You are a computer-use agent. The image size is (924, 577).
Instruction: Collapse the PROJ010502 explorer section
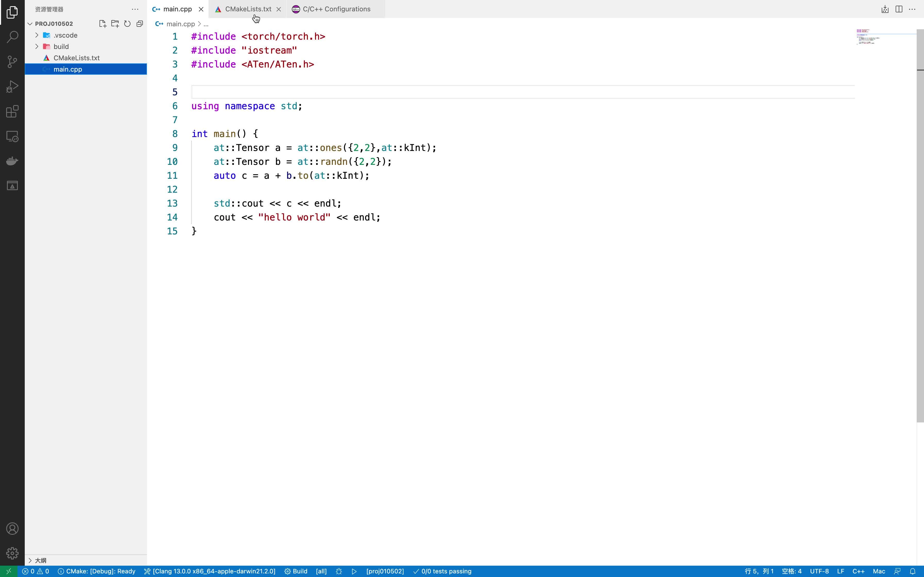click(30, 23)
